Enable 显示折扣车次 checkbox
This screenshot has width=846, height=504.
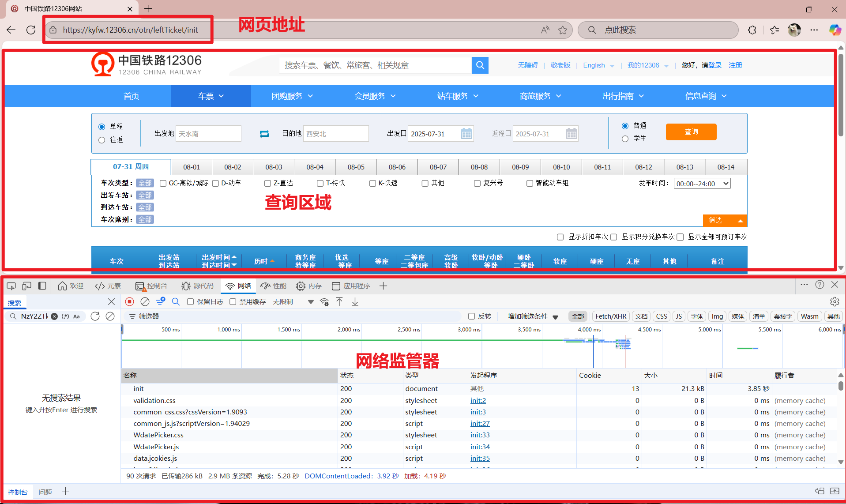(x=560, y=237)
